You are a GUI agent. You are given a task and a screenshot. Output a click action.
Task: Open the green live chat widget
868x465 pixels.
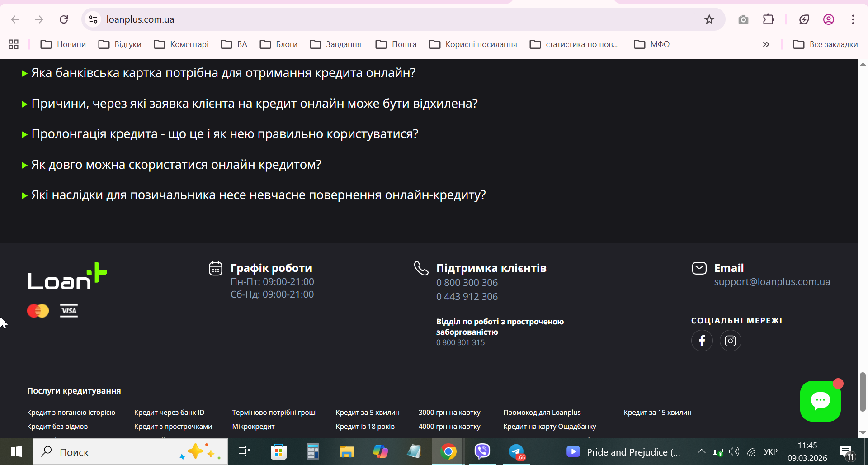tap(821, 401)
